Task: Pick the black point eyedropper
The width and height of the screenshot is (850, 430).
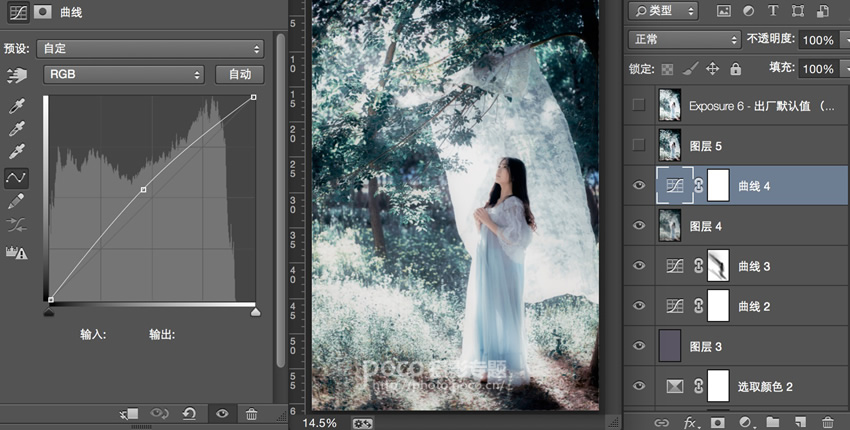Action: click(16, 106)
